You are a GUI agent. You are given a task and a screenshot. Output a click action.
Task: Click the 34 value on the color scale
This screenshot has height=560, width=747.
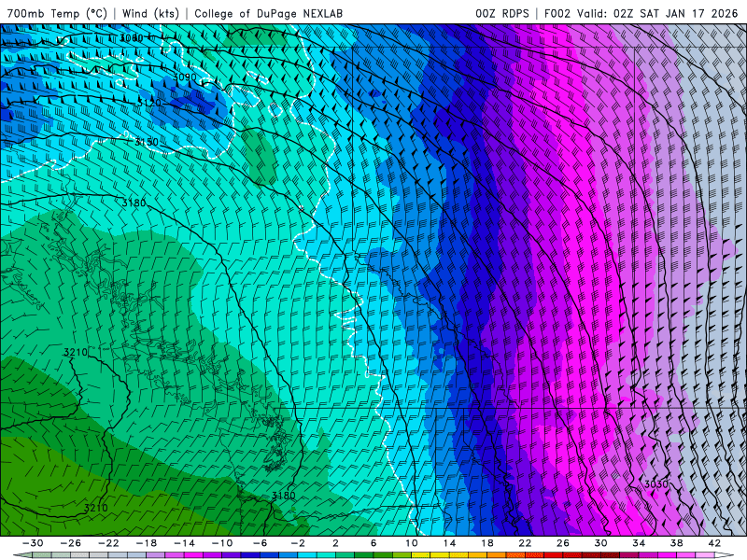(639, 543)
